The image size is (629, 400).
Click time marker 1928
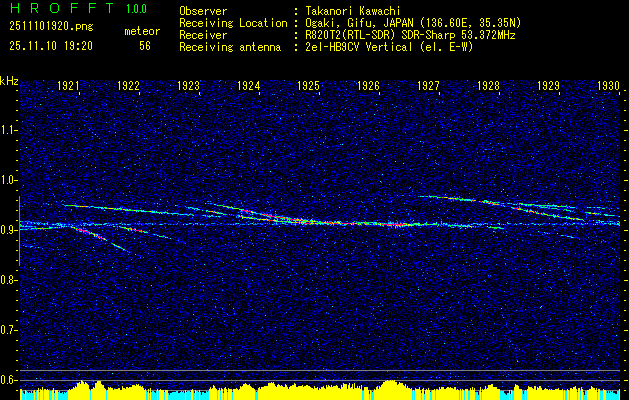(488, 85)
